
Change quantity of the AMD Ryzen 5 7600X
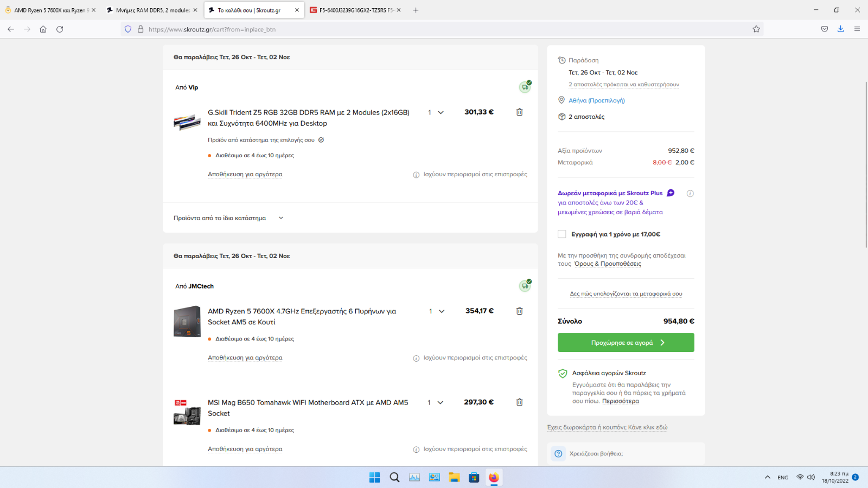click(437, 311)
